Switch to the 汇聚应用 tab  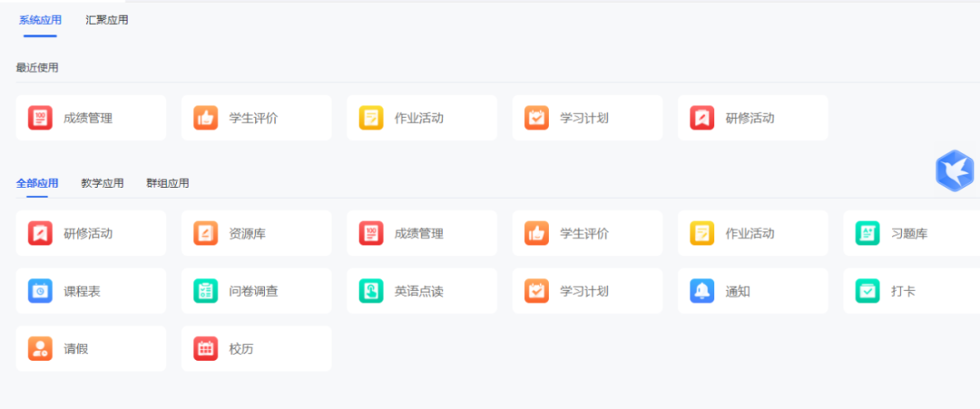click(x=107, y=20)
